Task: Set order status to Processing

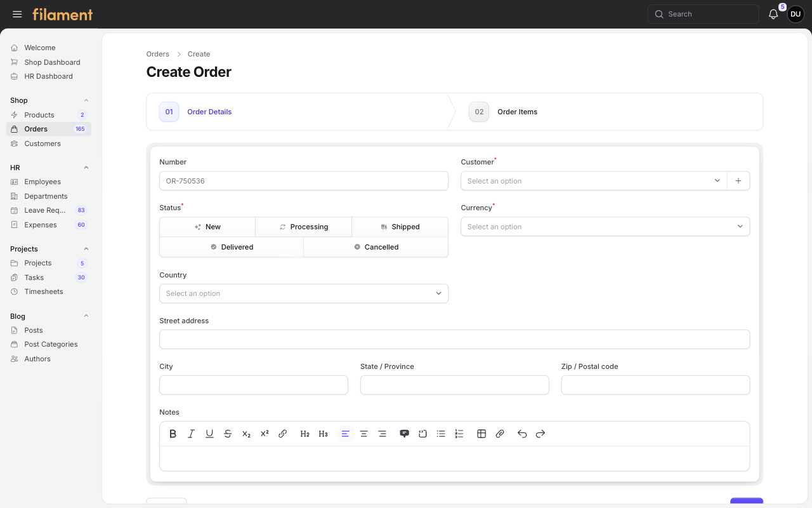Action: (304, 227)
